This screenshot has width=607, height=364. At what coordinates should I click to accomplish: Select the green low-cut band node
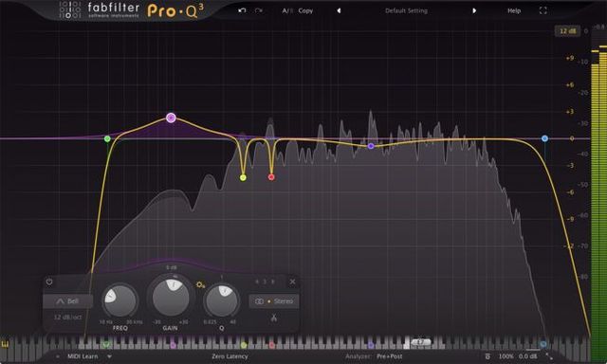click(x=107, y=138)
